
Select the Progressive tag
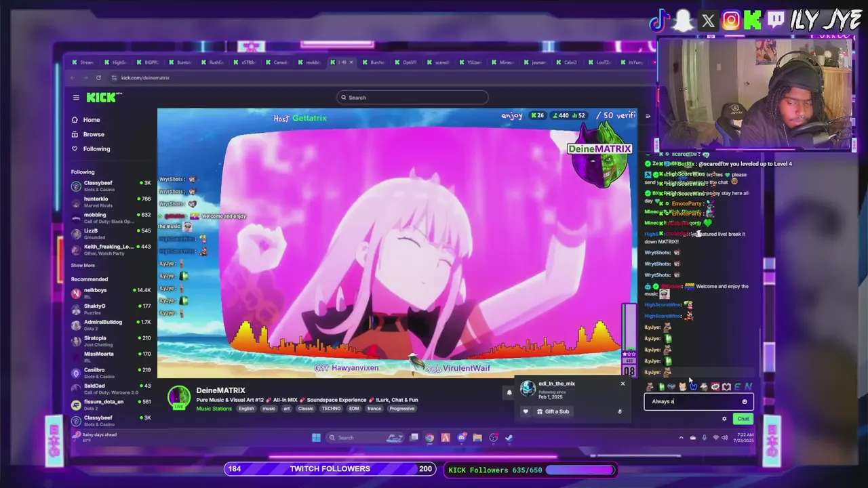point(401,409)
